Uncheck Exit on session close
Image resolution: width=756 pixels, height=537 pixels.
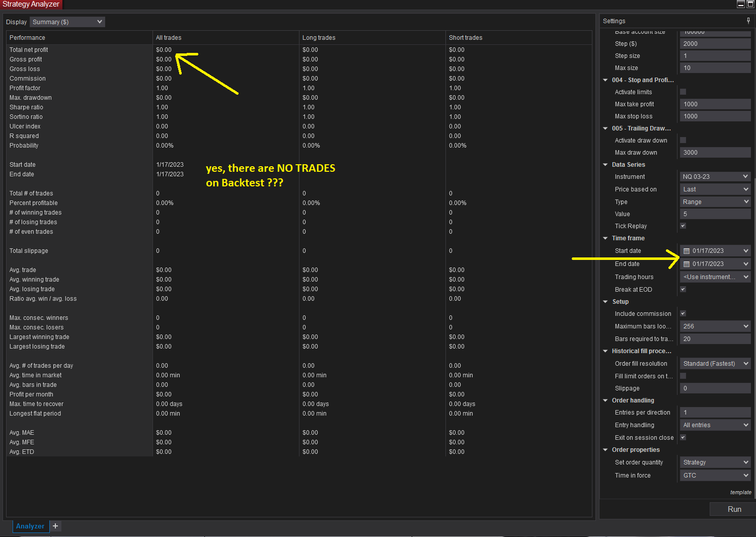click(683, 437)
